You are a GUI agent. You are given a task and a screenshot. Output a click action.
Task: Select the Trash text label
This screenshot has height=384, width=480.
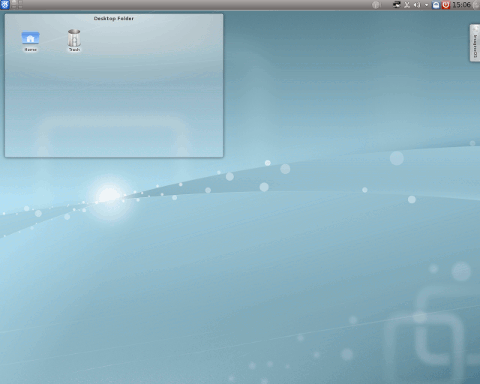pyautogui.click(x=74, y=50)
